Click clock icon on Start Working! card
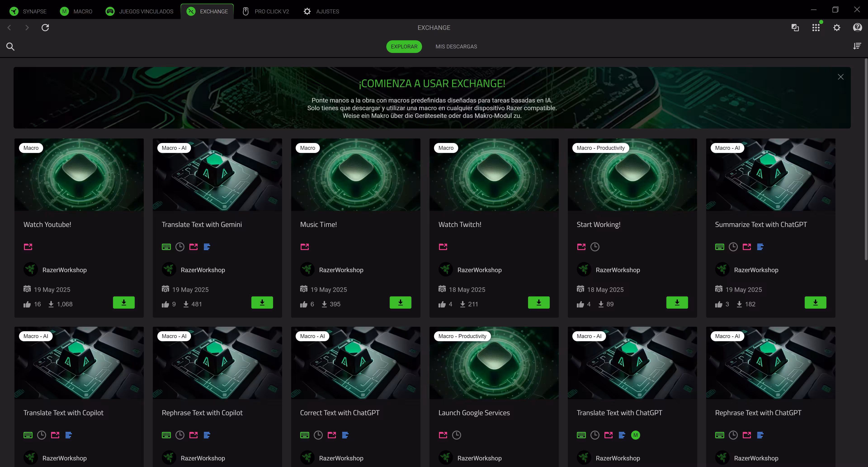 595,247
